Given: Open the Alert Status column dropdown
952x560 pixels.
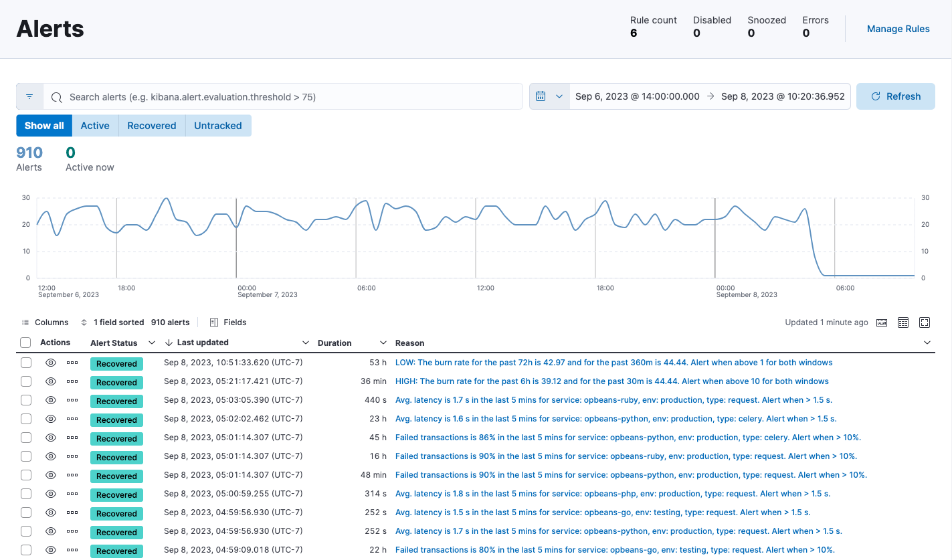Looking at the screenshot, I should pos(152,342).
